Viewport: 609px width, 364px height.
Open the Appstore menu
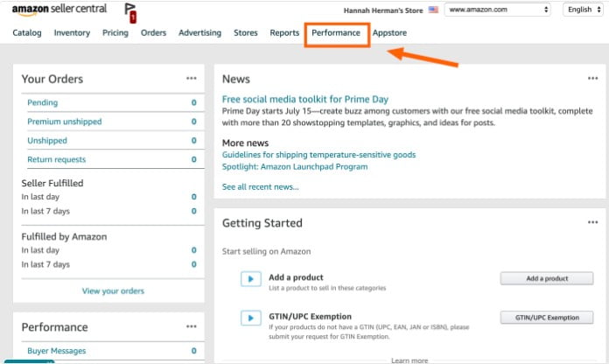389,33
